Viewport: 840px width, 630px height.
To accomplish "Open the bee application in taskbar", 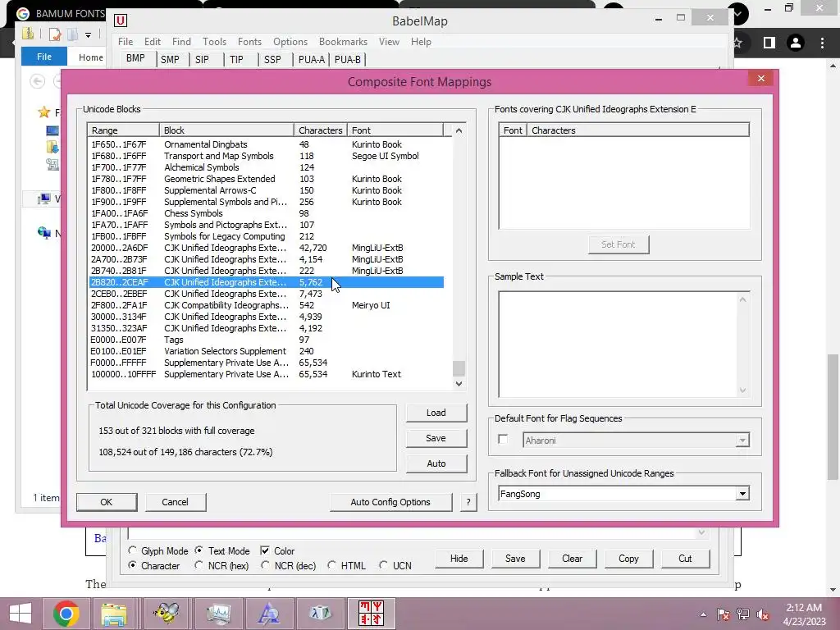I will [x=167, y=614].
